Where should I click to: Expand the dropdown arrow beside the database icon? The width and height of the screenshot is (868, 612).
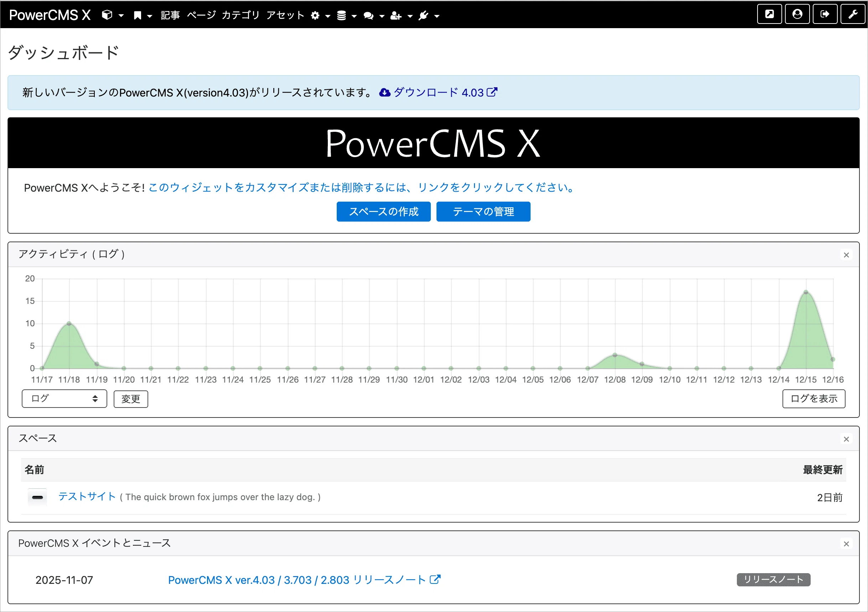pyautogui.click(x=354, y=16)
